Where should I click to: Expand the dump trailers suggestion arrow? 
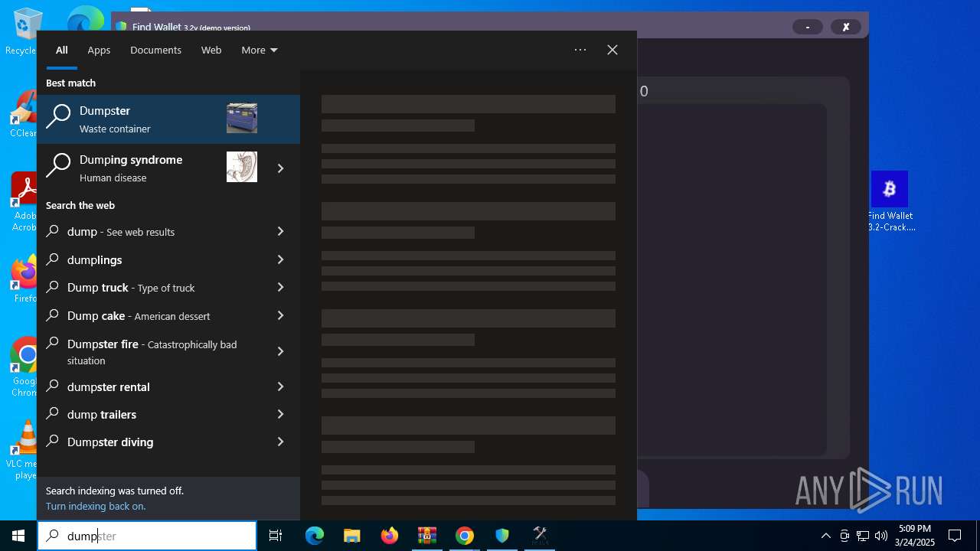(280, 414)
